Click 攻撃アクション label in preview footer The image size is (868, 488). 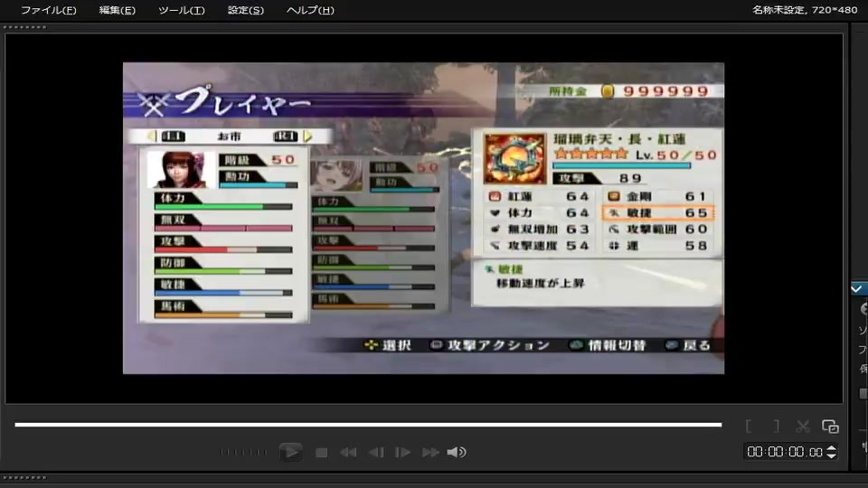[x=498, y=345]
